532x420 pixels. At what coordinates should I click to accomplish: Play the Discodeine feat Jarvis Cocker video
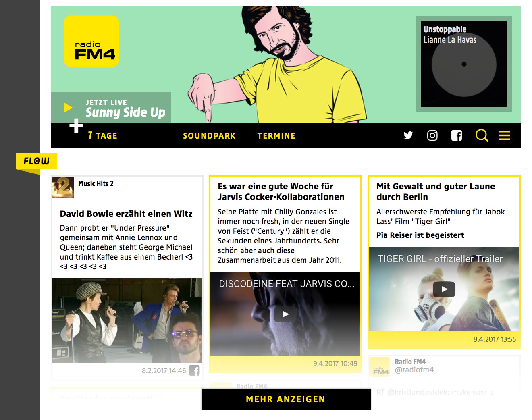(x=285, y=314)
